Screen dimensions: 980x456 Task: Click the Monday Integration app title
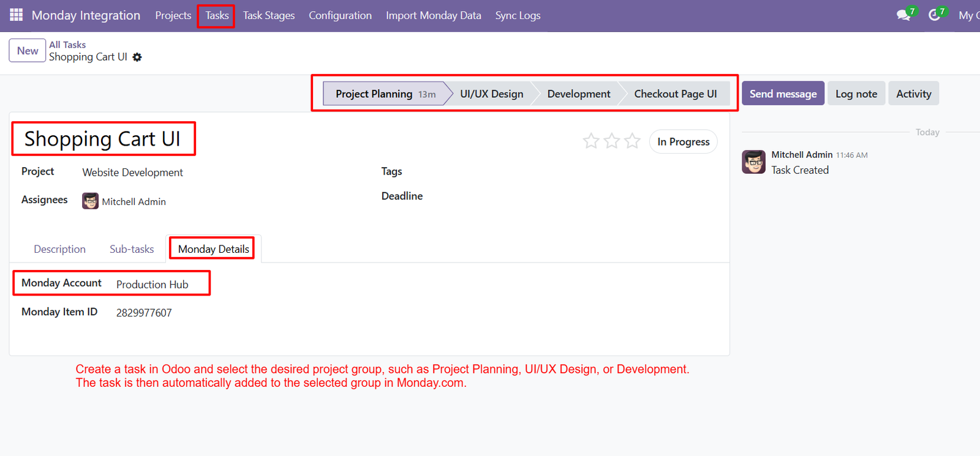tap(86, 15)
